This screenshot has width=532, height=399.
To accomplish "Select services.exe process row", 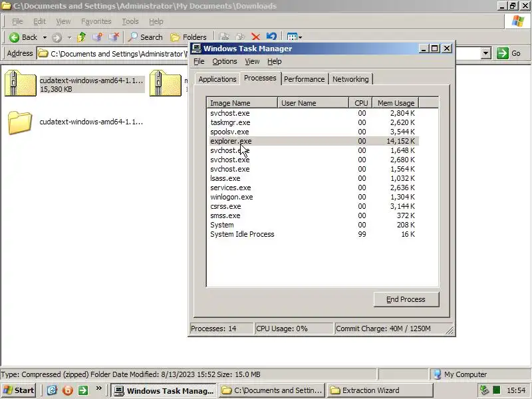I will point(313,188).
